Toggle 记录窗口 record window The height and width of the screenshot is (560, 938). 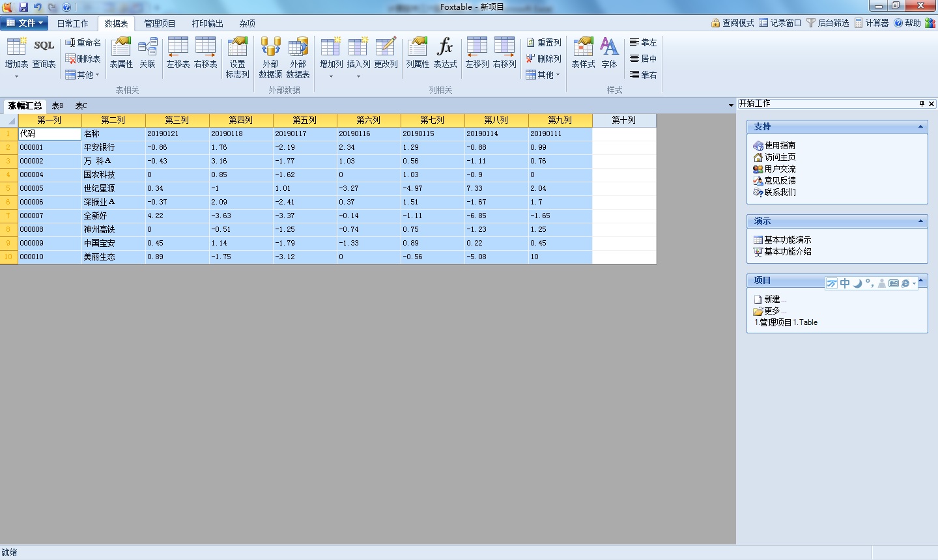pos(780,23)
